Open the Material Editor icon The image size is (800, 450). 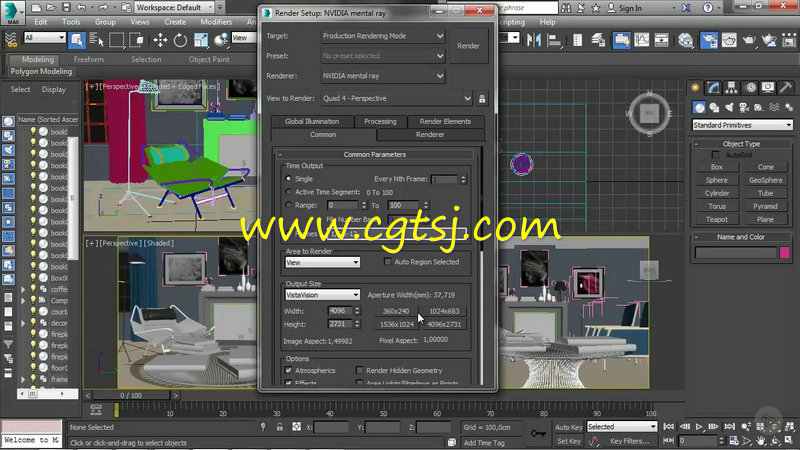pos(686,40)
